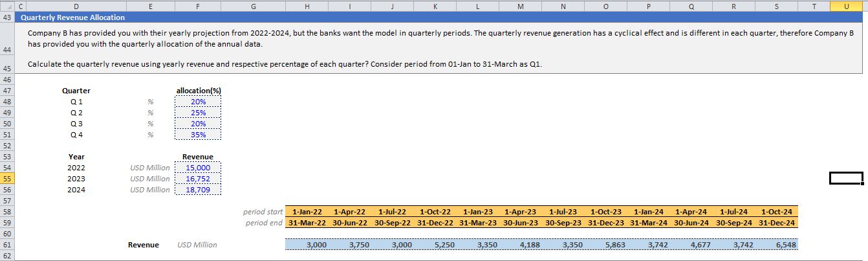The height and width of the screenshot is (261, 868).
Task: Select row 55 header
Action: click(7, 178)
